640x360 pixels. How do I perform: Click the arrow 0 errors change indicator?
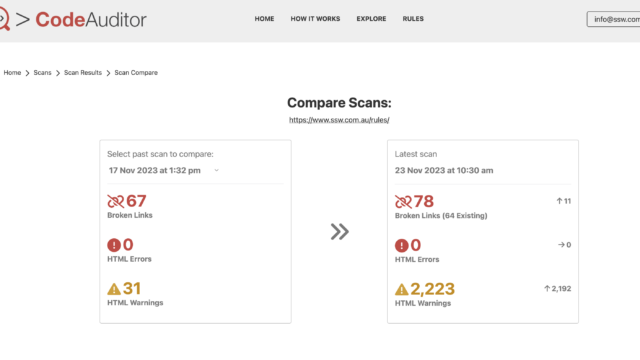(564, 244)
